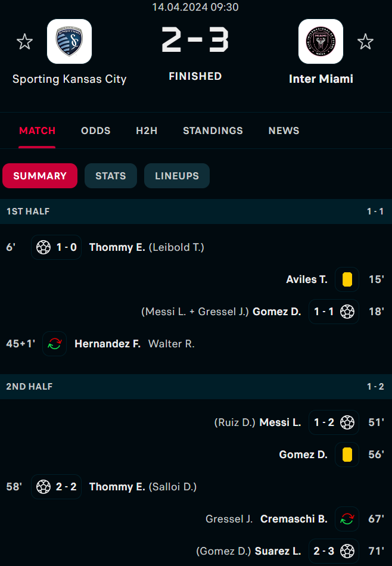
Task: Click the yellow card icon for Gomez D.
Action: [x=347, y=455]
